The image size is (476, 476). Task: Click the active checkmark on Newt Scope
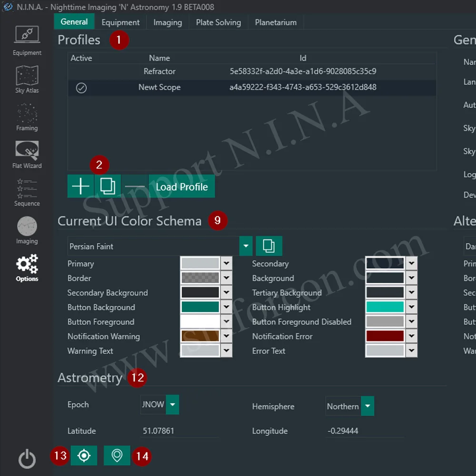click(x=81, y=88)
